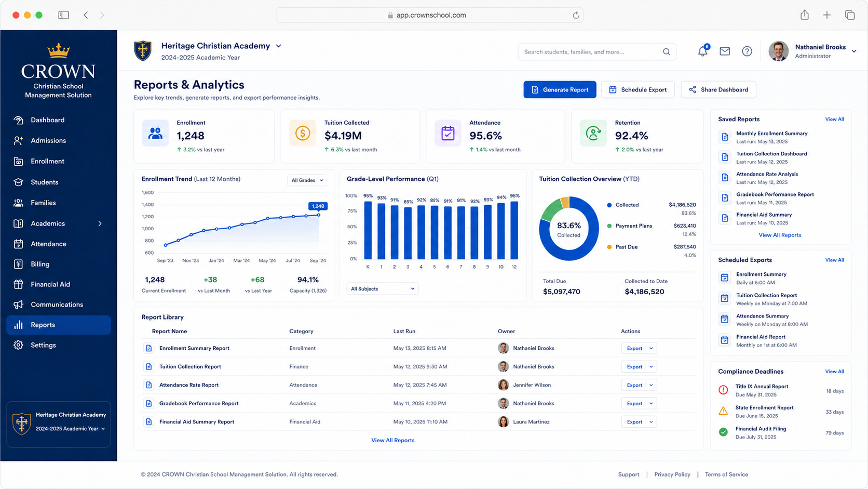
Task: Open the Heritage Christian Academy school dropdown
Action: pos(279,46)
